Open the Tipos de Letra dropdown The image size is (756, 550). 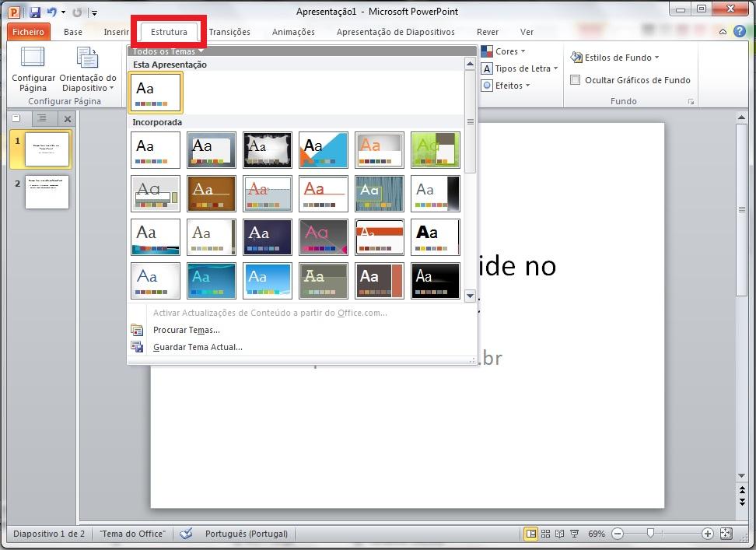pyautogui.click(x=520, y=68)
